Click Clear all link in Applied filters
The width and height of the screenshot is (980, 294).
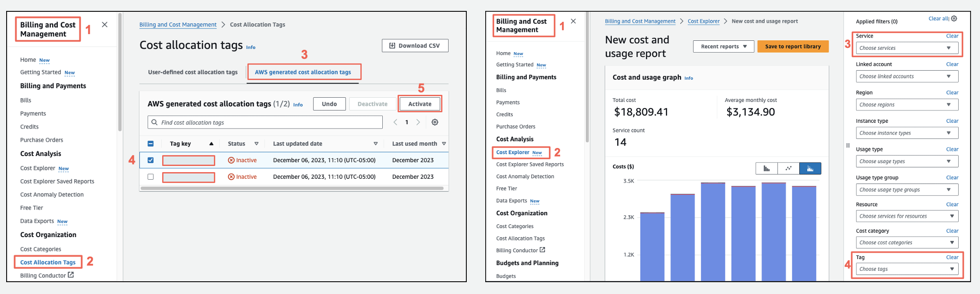pyautogui.click(x=938, y=18)
